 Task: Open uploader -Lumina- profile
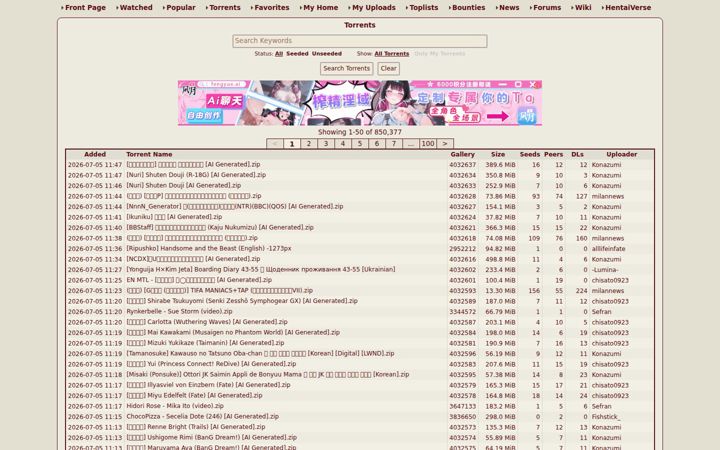605,270
